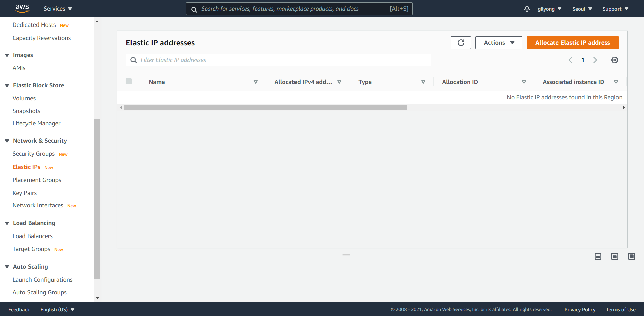Set details pane to half size icon

point(615,256)
